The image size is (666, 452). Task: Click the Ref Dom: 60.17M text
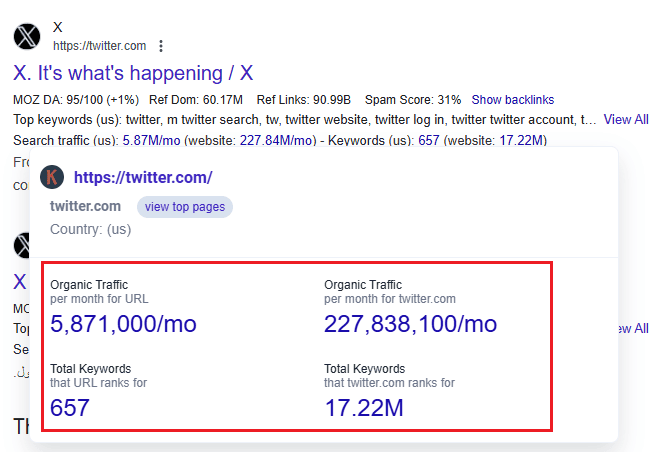(196, 100)
